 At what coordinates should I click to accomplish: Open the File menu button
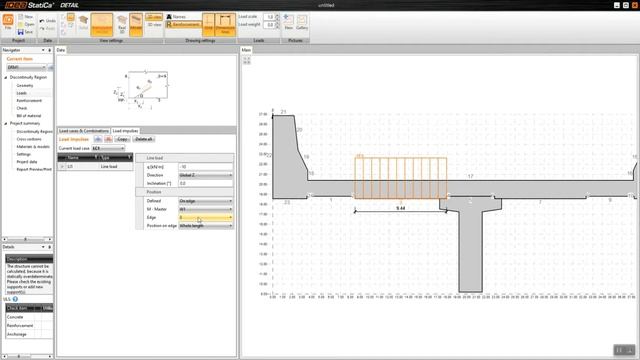coord(8,22)
